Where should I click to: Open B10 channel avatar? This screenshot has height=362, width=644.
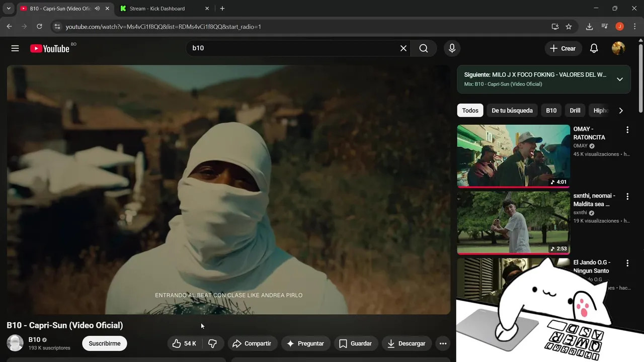point(15,343)
